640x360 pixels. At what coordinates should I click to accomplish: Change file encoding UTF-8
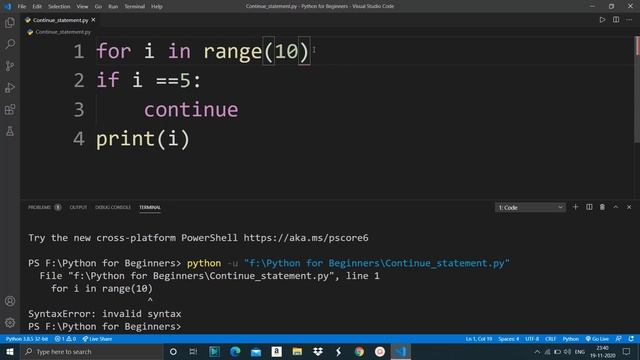[532, 339]
